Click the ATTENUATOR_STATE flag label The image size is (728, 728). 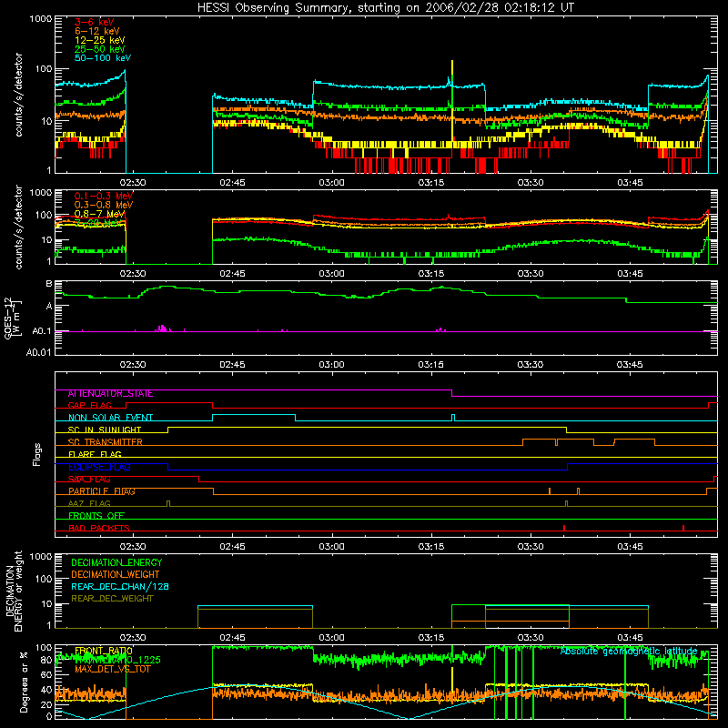[110, 394]
